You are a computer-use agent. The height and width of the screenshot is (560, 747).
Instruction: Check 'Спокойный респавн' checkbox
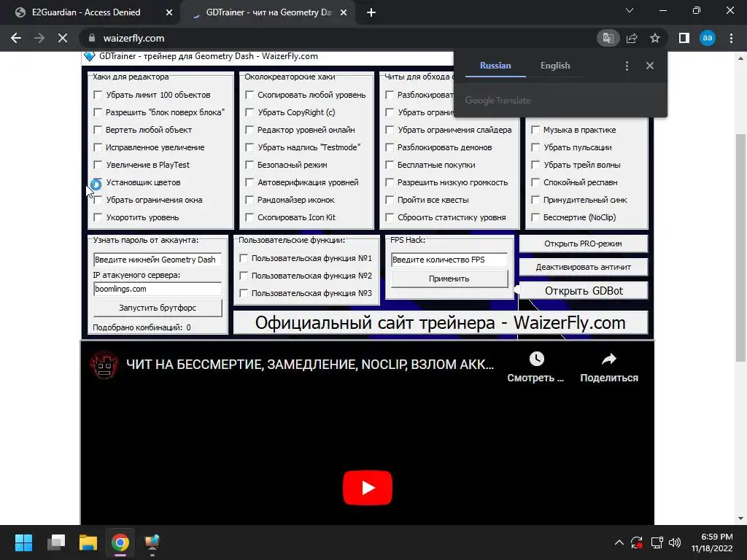[x=535, y=182]
